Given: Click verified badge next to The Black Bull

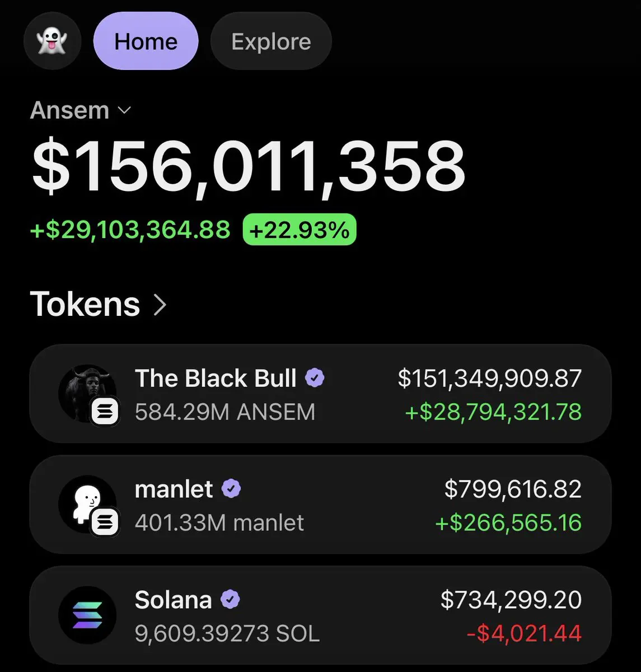Looking at the screenshot, I should pos(315,378).
